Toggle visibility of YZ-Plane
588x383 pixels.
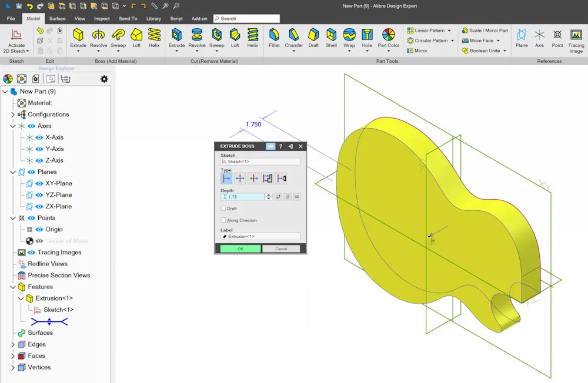39,195
